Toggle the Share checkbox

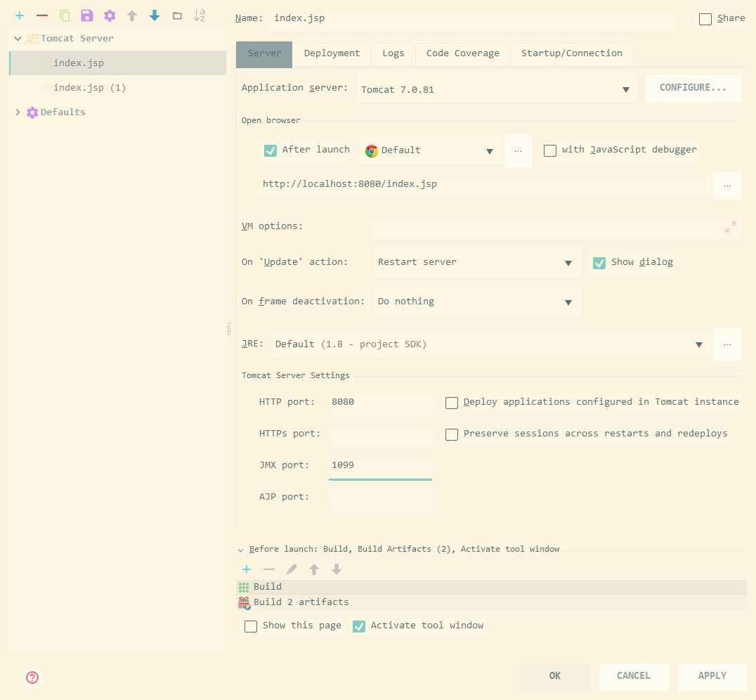(705, 19)
